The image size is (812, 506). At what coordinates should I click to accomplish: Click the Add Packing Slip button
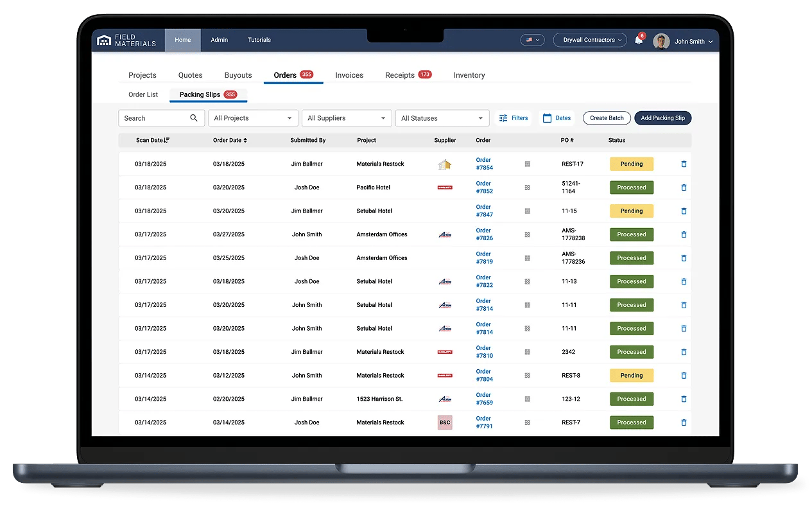662,118
